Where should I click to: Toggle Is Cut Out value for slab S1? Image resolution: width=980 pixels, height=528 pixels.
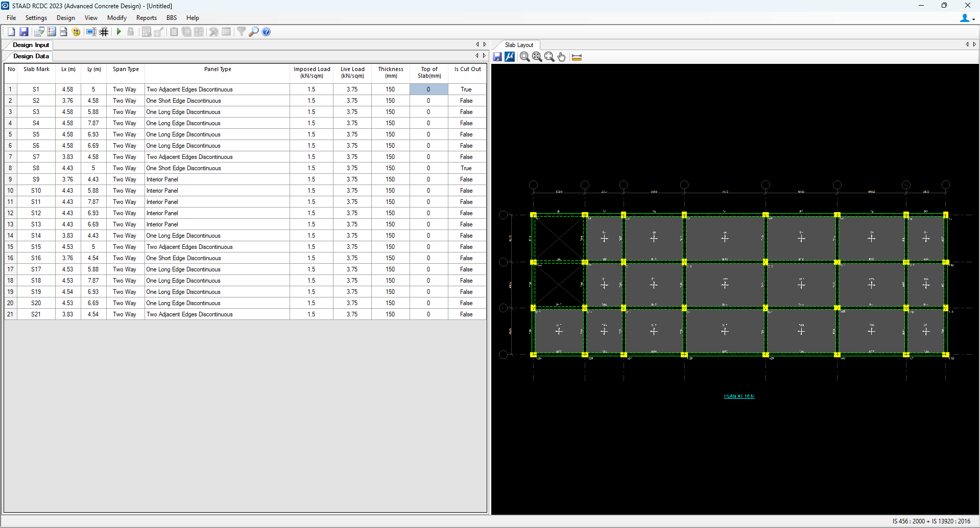click(466, 89)
